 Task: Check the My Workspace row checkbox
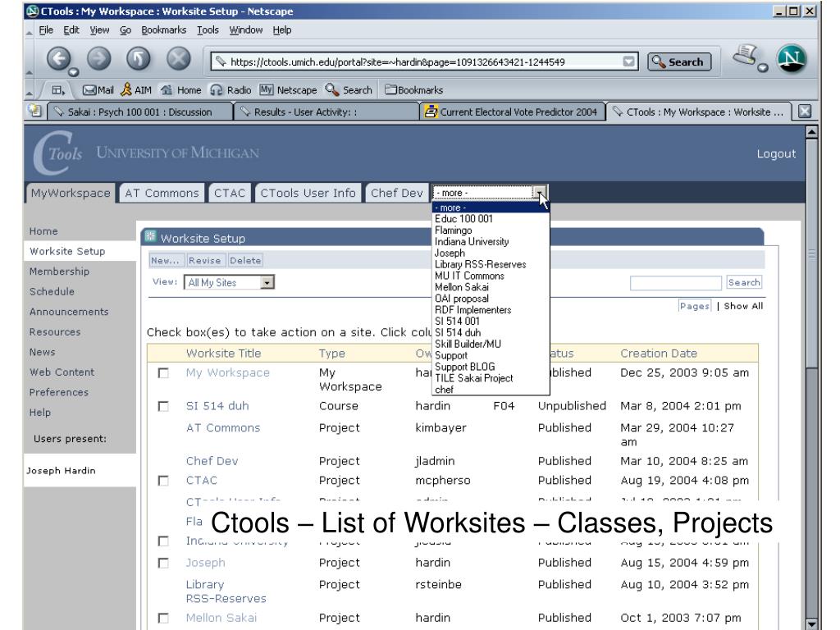click(x=163, y=373)
